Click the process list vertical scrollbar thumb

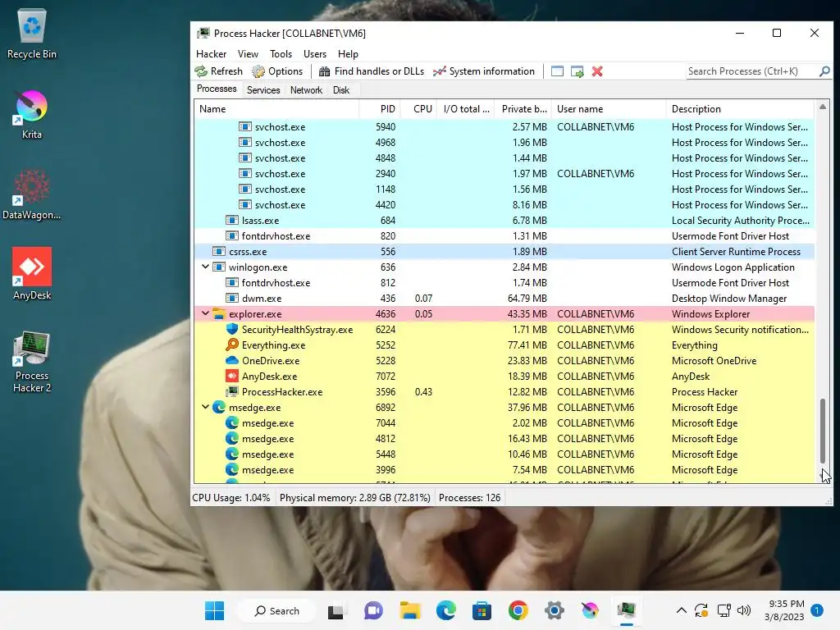pyautogui.click(x=823, y=431)
